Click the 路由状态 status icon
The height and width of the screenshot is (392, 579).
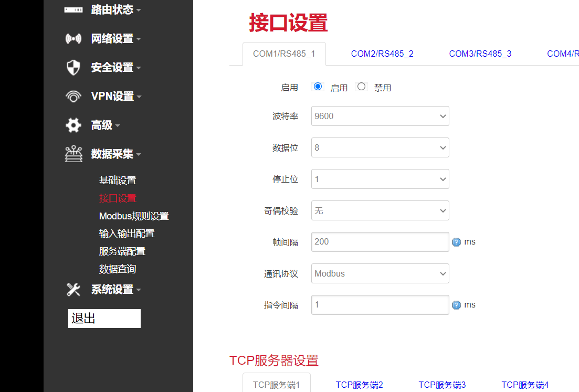click(x=73, y=9)
